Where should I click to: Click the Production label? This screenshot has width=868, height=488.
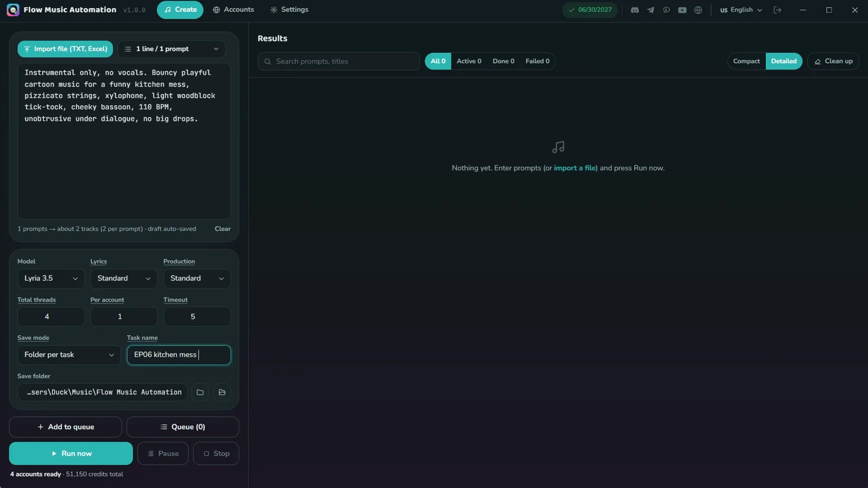point(179,261)
